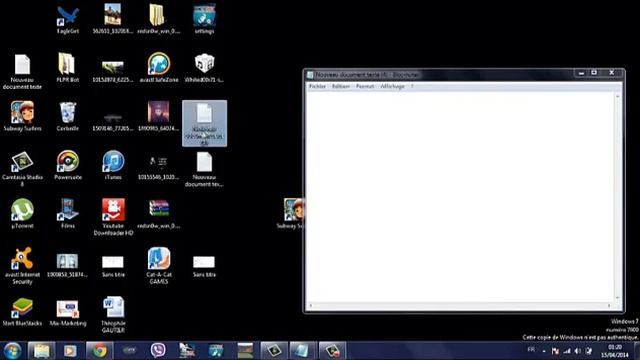Select the 1000852_51874 image thumbnail
The height and width of the screenshot is (360, 640).
[68, 266]
